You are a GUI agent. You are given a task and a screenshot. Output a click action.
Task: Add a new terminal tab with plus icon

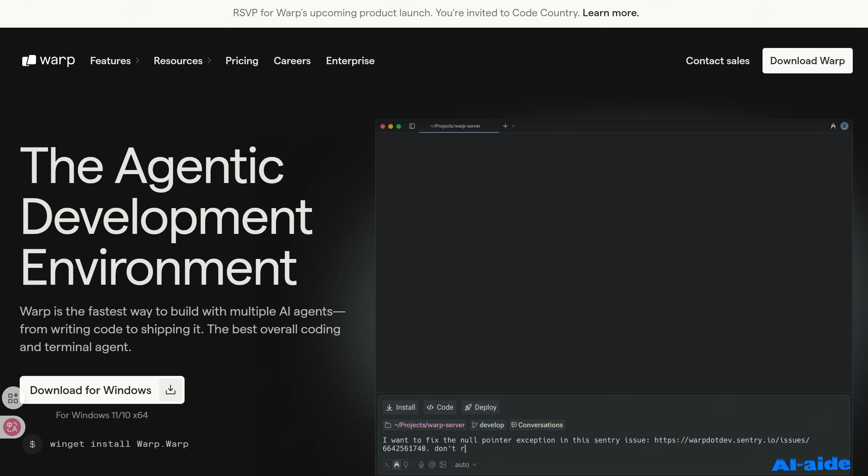point(505,126)
